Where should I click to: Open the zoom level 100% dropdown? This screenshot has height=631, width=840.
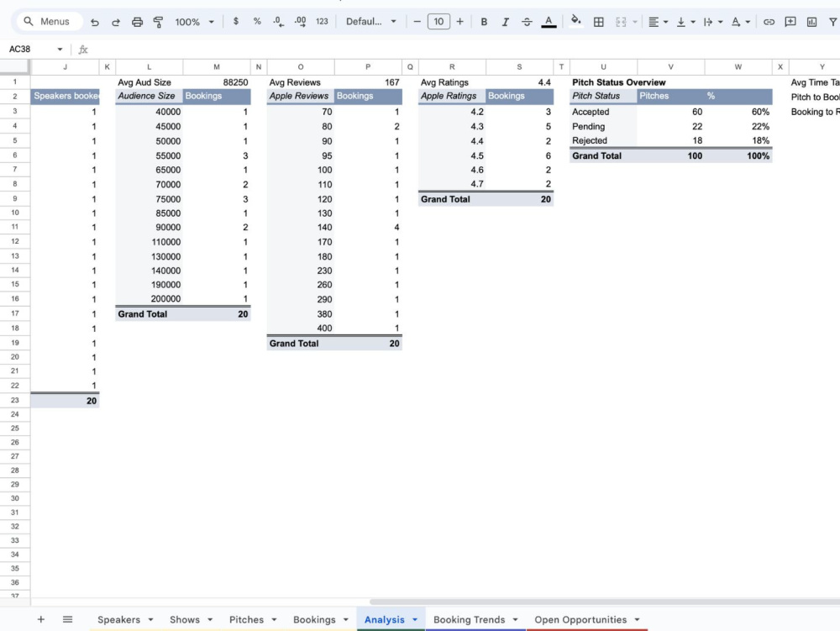point(195,22)
